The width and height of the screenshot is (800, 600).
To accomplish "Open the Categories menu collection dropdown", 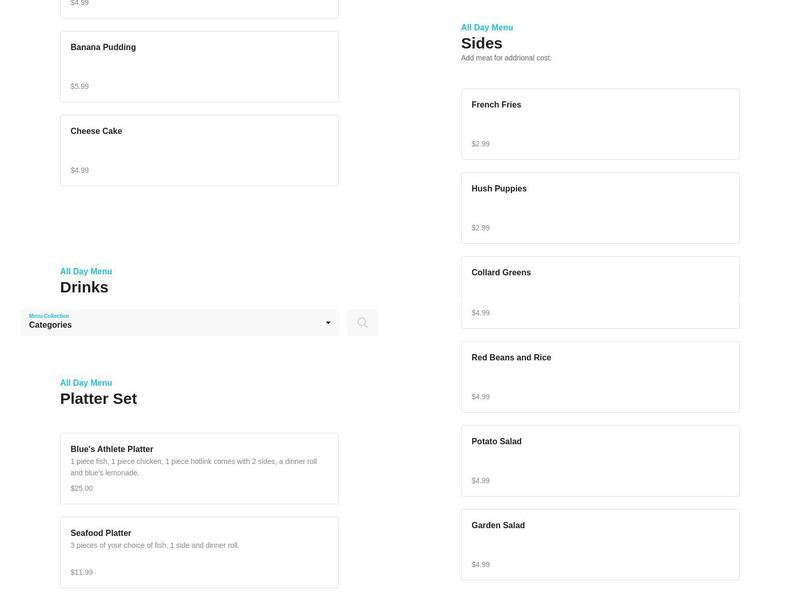I will coord(178,323).
